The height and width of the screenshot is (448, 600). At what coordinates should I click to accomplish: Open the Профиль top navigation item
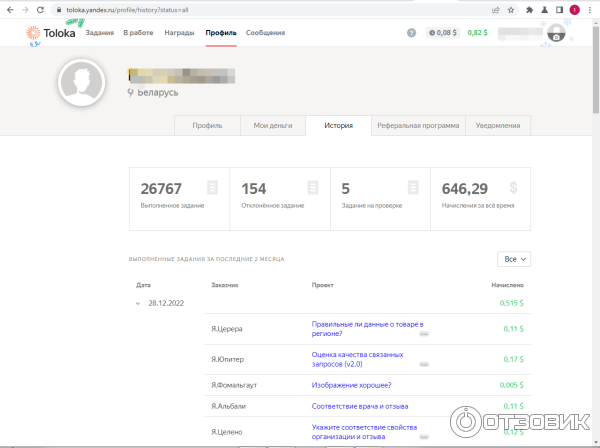[221, 33]
